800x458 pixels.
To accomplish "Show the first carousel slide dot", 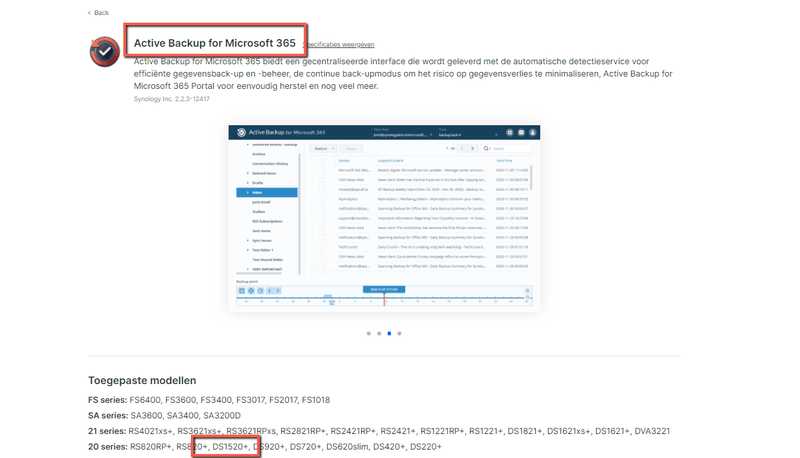I will [369, 334].
